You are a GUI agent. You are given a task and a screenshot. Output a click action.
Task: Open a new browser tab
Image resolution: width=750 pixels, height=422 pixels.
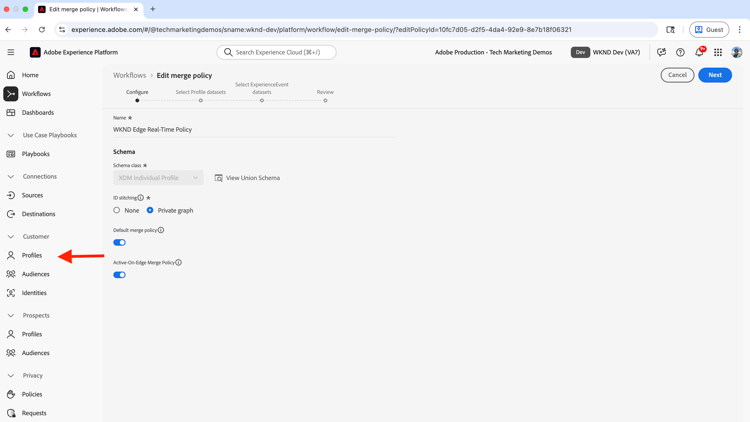(x=153, y=9)
